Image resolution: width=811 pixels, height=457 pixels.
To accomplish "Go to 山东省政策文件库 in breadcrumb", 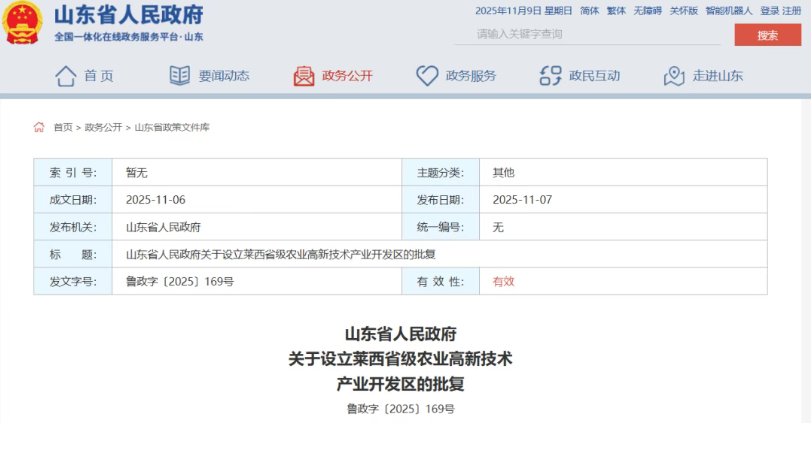I will (172, 127).
